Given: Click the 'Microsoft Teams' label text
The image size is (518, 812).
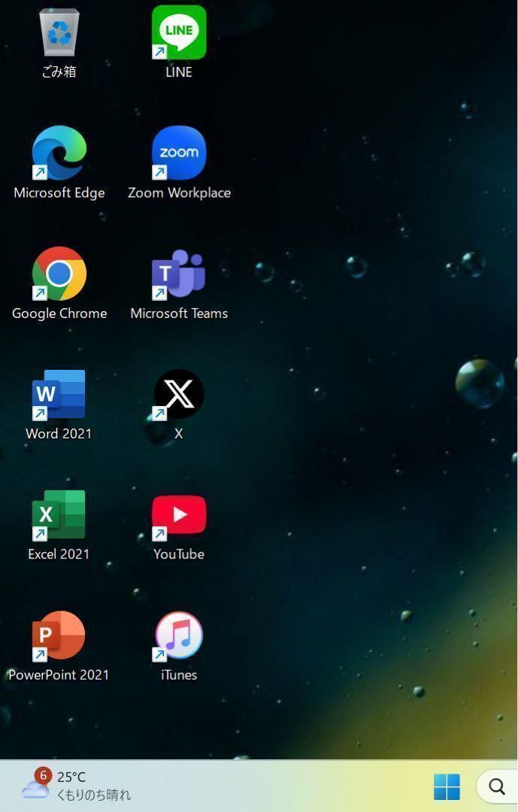Looking at the screenshot, I should (179, 314).
